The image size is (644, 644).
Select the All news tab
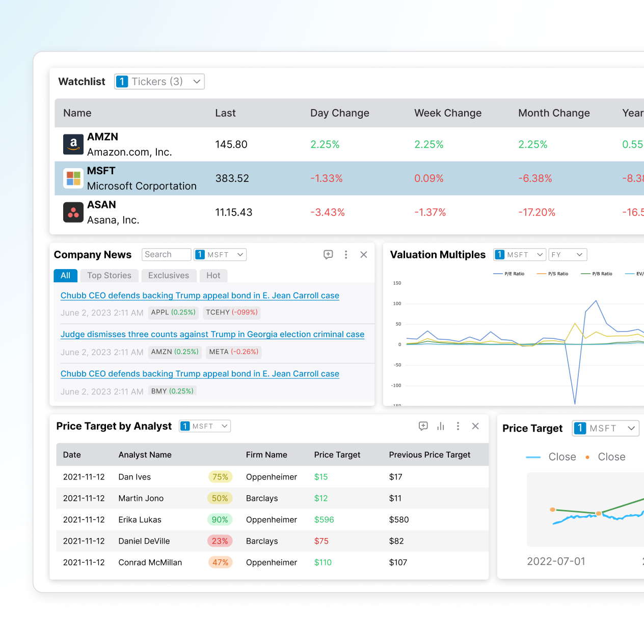coord(66,276)
